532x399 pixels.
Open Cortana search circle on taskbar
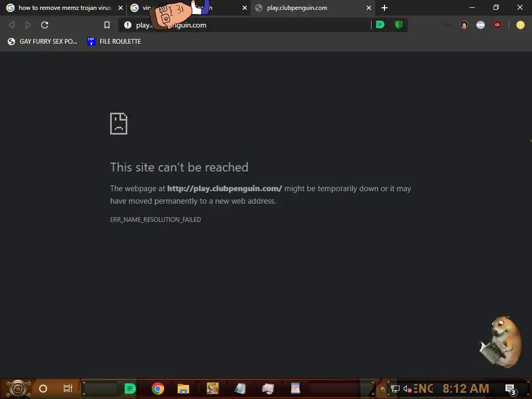pyautogui.click(x=43, y=389)
